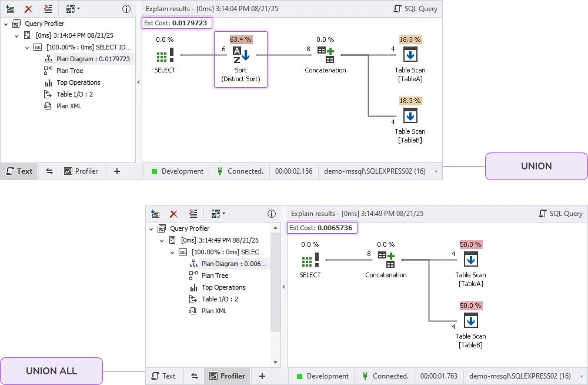This screenshot has height=385, width=588.
Task: Open Table I/O : 2 in the UNION window
Action: (x=69, y=94)
